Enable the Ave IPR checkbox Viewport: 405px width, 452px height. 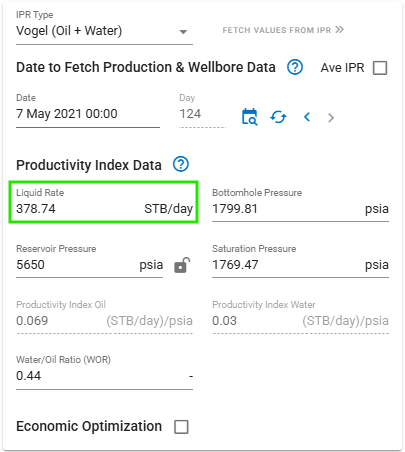(x=380, y=68)
